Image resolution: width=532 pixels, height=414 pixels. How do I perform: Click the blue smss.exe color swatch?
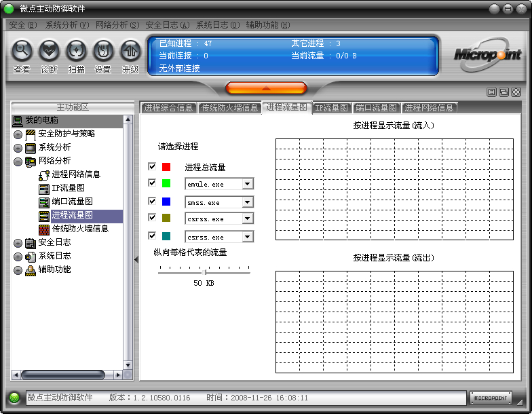166,202
